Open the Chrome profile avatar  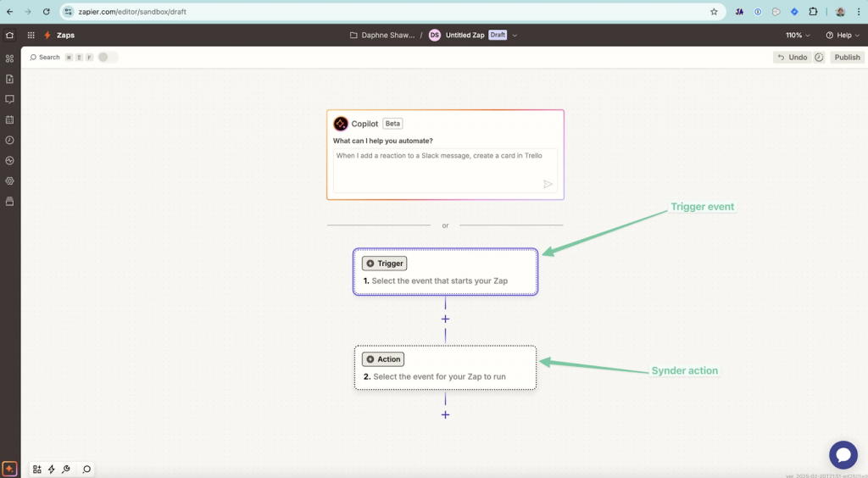[x=840, y=12]
